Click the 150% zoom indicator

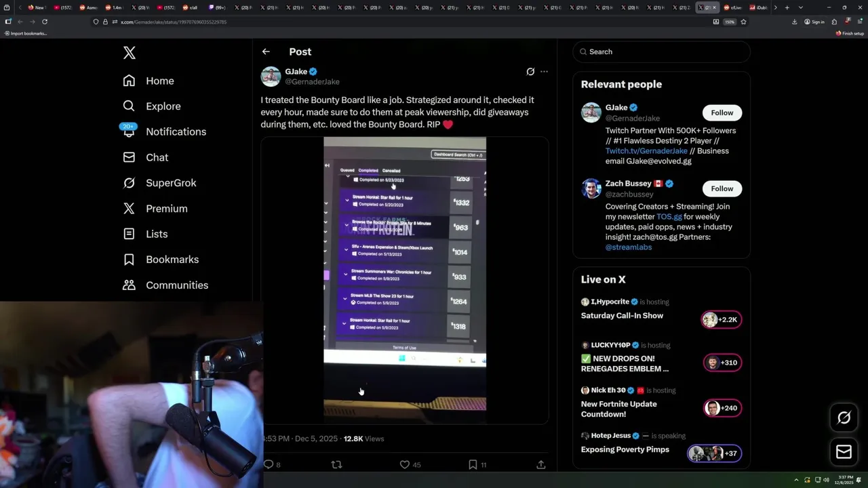pyautogui.click(x=729, y=22)
